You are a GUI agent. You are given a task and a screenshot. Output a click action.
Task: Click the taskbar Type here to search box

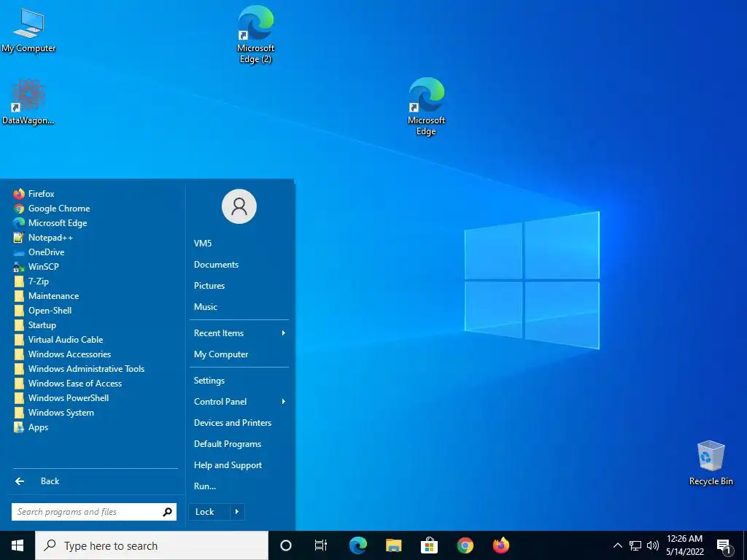click(x=152, y=545)
